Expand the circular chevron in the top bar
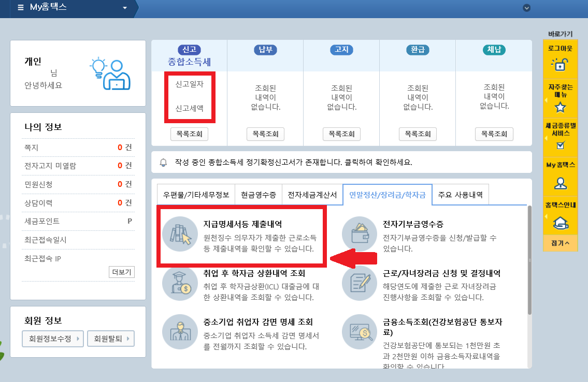The height and width of the screenshot is (382, 588). (x=526, y=8)
